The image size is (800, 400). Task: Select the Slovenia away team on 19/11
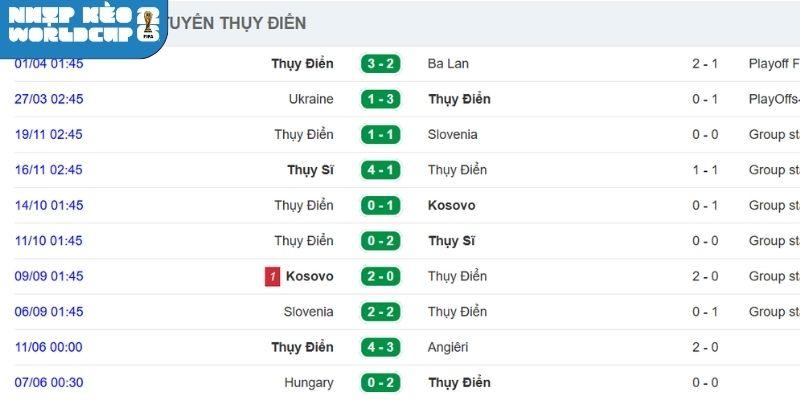click(x=453, y=135)
